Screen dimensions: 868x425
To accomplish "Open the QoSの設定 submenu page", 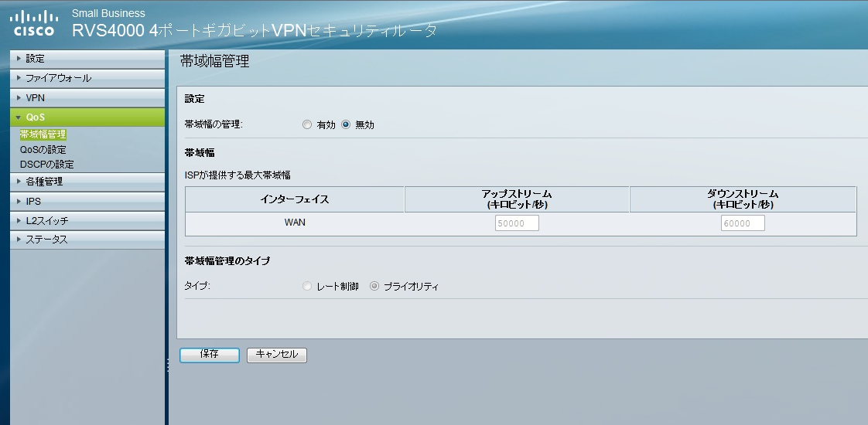I will click(x=43, y=150).
